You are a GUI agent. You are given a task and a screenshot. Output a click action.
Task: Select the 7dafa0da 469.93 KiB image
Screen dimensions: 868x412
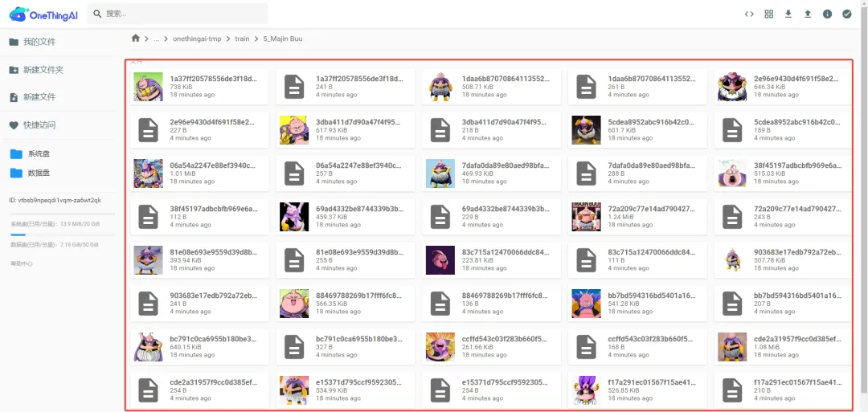440,173
